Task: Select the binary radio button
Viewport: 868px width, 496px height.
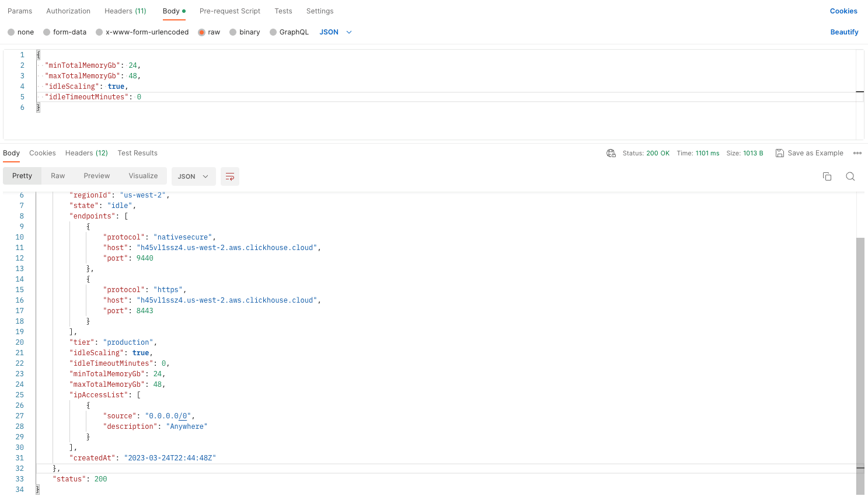Action: point(233,32)
